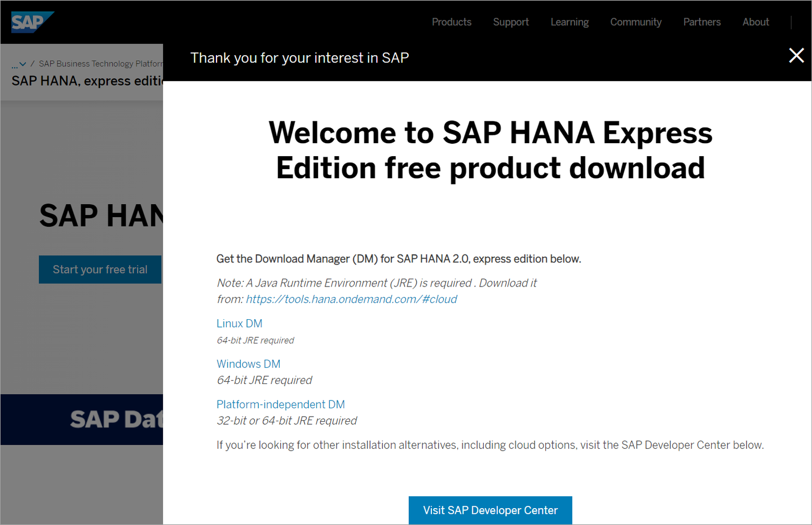This screenshot has height=525, width=812.
Task: Click the 'Welcome to SAP HANA Express' heading
Action: pos(491,151)
